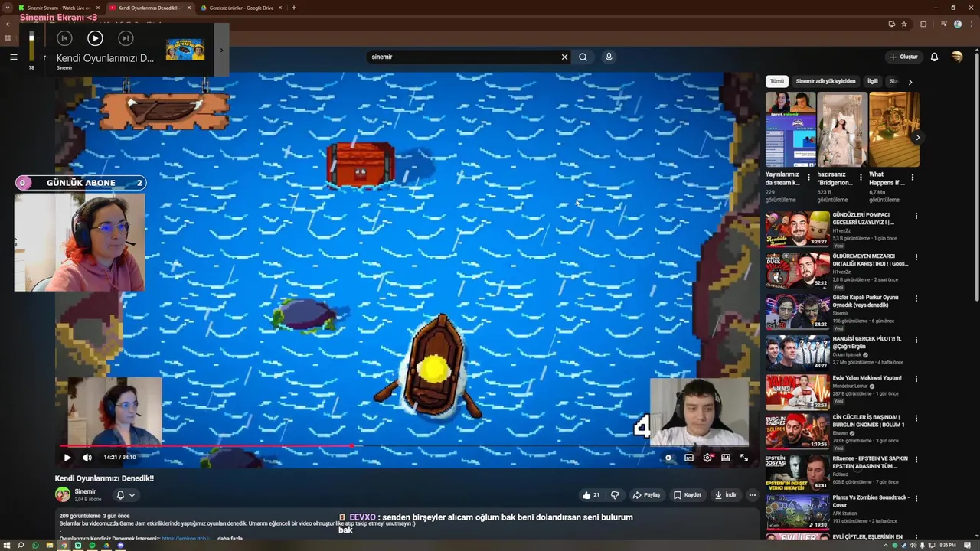Viewport: 980px width, 551px height.
Task: Open more actions menu below the video
Action: coord(752,495)
